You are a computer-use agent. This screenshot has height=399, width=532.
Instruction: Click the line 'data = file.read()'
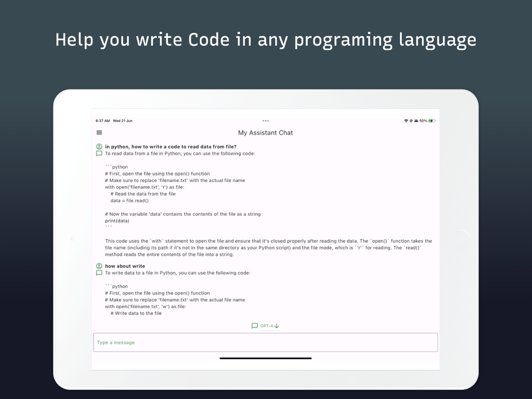point(130,201)
